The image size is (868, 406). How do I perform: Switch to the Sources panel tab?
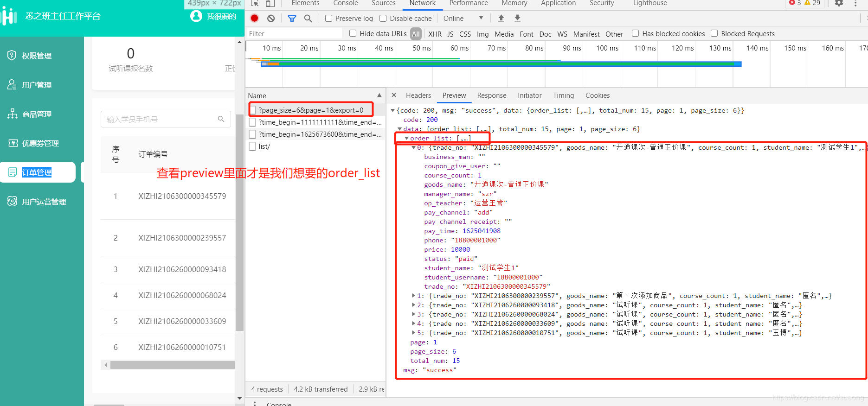(x=384, y=3)
